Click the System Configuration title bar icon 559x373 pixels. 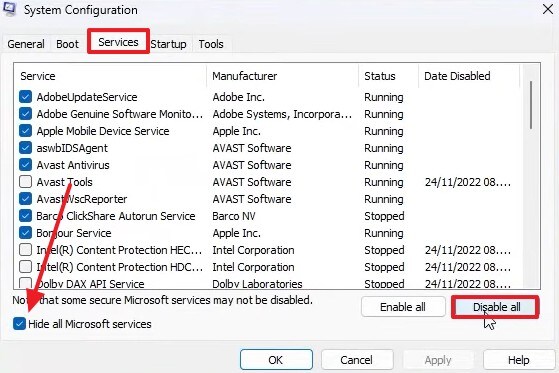coord(9,9)
